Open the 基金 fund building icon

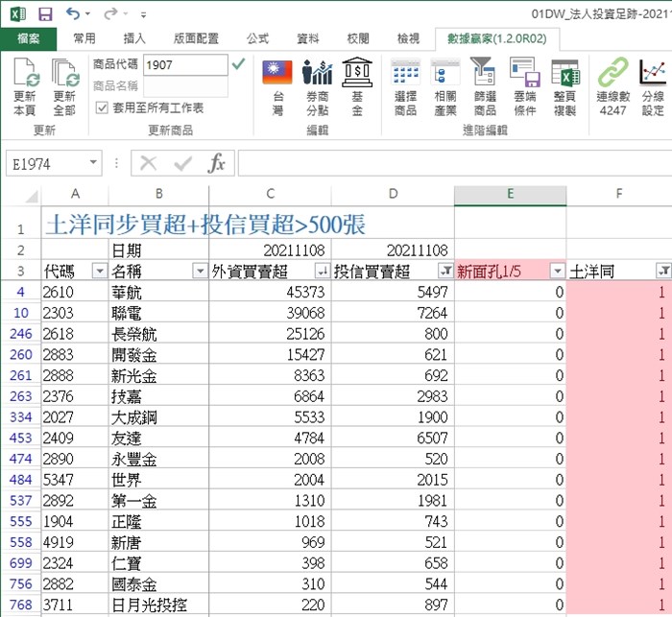357,72
